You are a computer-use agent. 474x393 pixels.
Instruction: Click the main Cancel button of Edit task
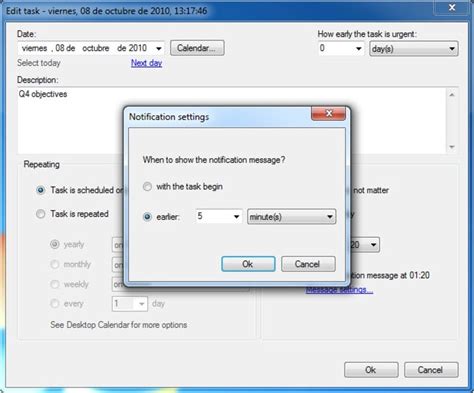431,370
